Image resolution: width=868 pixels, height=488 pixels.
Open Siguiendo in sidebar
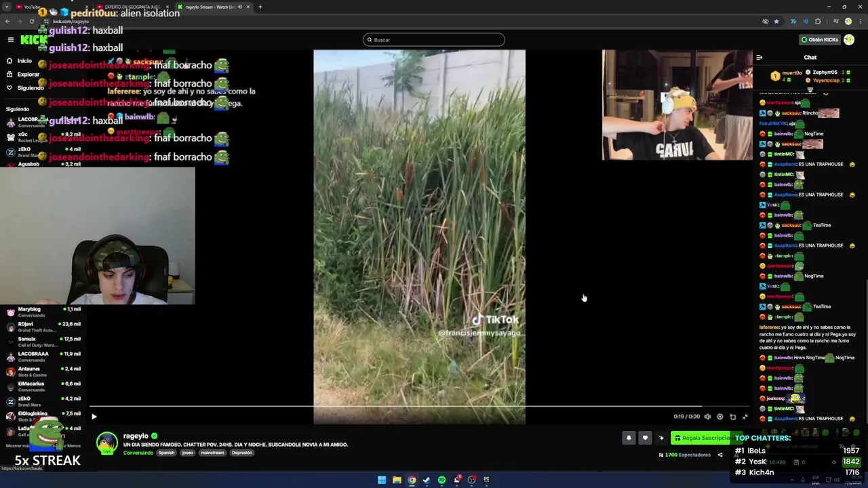tap(25, 88)
